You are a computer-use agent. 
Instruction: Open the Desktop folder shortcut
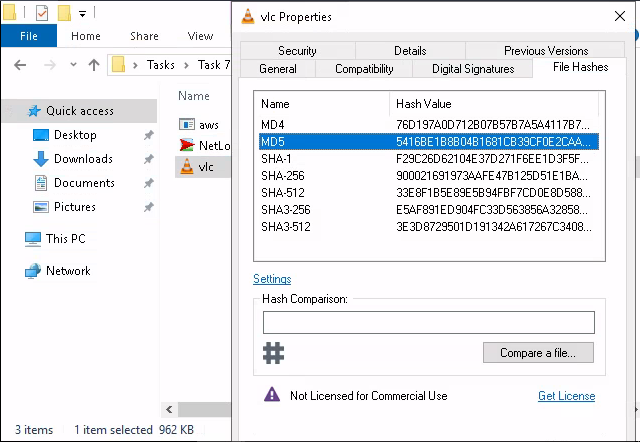[x=75, y=135]
